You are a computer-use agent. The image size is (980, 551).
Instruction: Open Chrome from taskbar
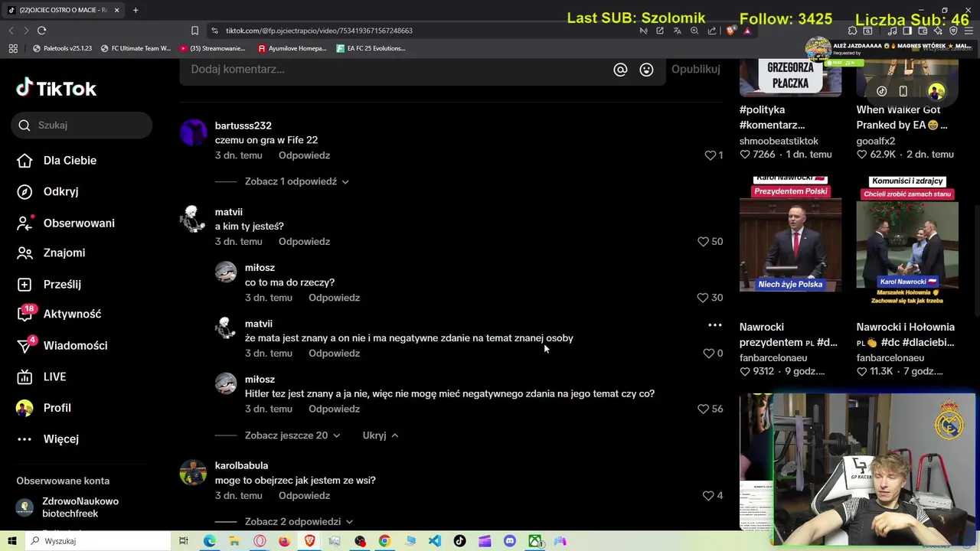pos(384,541)
